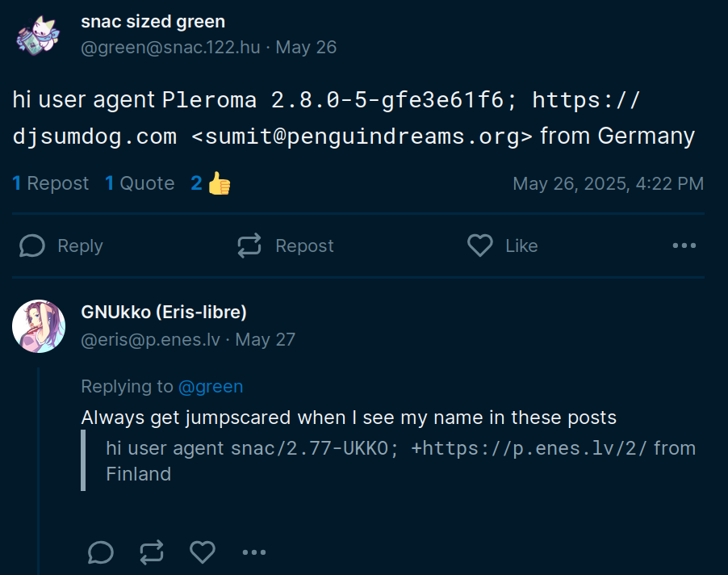
Task: View the 1 Quote list
Action: pyautogui.click(x=140, y=183)
